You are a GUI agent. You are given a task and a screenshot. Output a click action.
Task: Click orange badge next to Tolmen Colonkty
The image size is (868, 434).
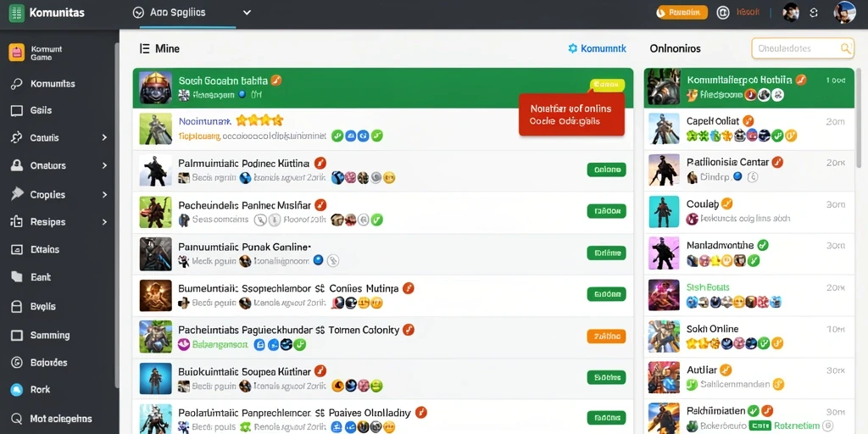click(x=409, y=330)
